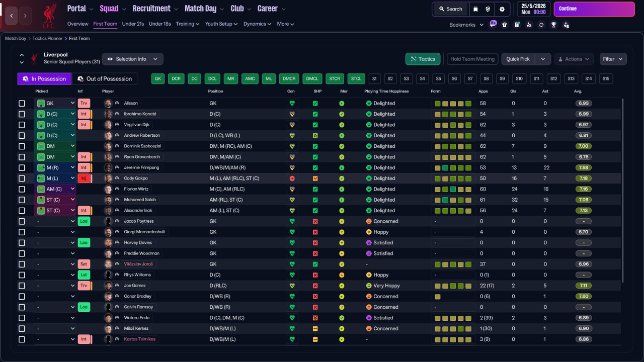Open the world globe icon
Screen dimensions: 644x362
pos(488,9)
